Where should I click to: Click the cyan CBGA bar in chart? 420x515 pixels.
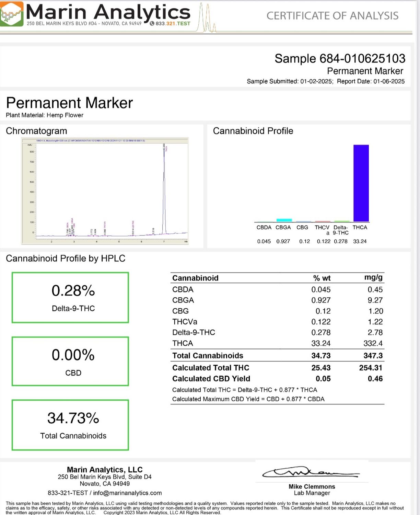284,220
